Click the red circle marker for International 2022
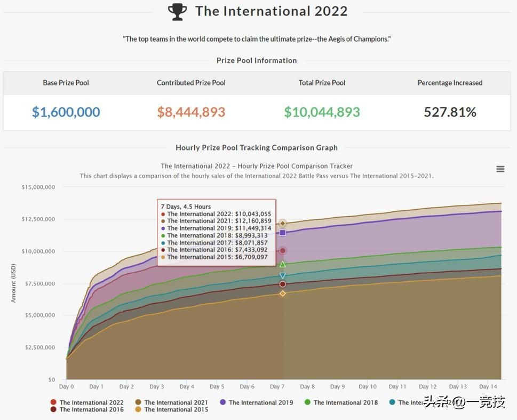The width and height of the screenshot is (517, 420). [282, 250]
